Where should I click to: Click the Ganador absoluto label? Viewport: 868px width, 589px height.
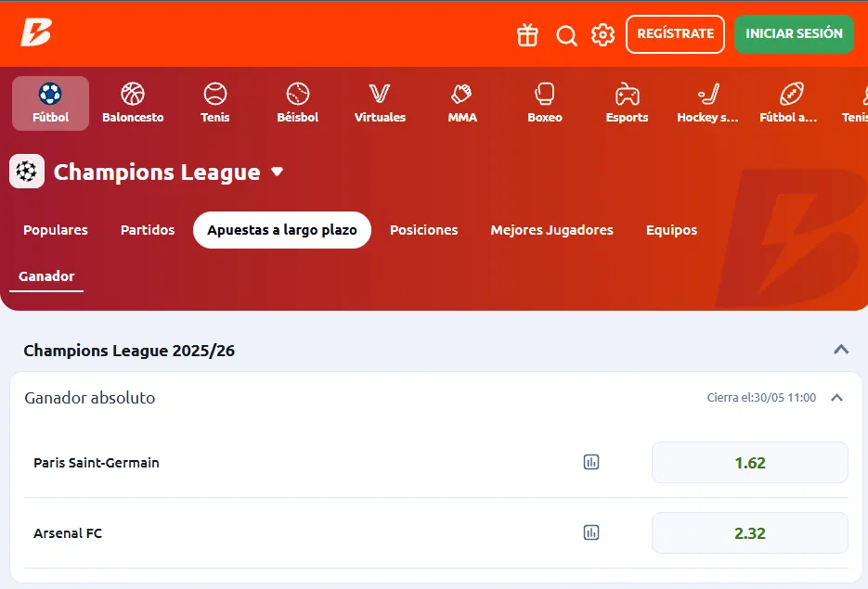90,398
